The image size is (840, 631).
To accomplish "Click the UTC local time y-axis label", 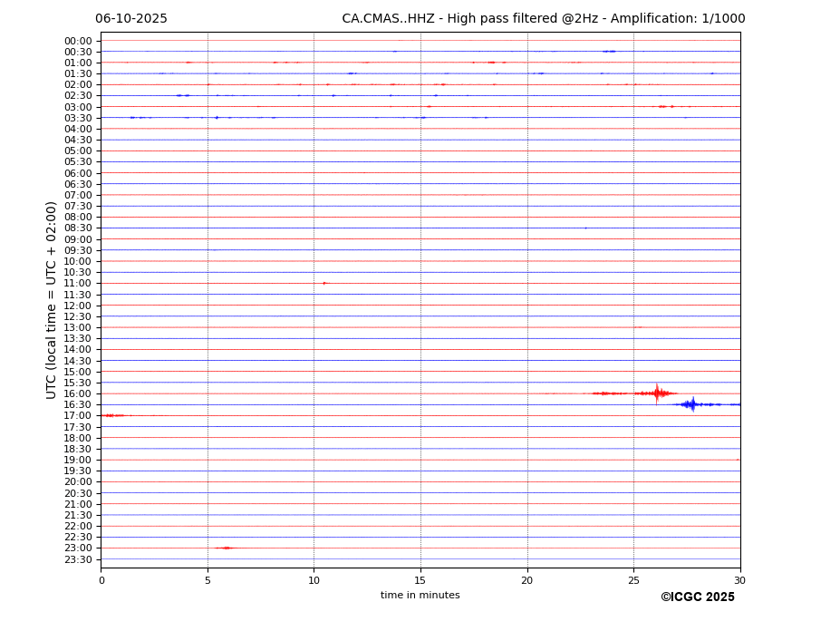I will [52, 299].
